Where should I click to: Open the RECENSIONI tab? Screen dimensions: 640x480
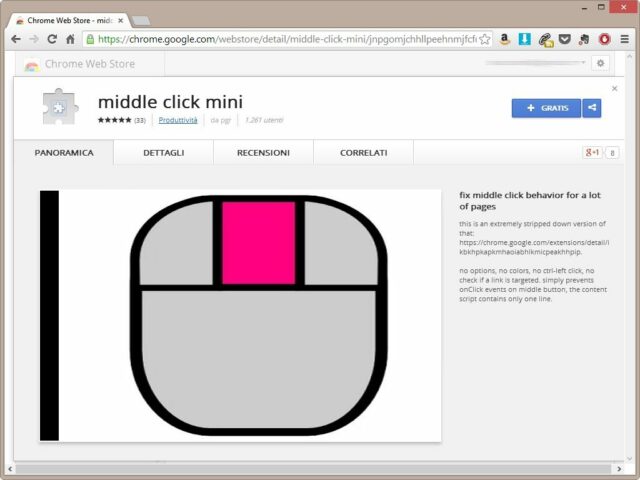coord(263,153)
